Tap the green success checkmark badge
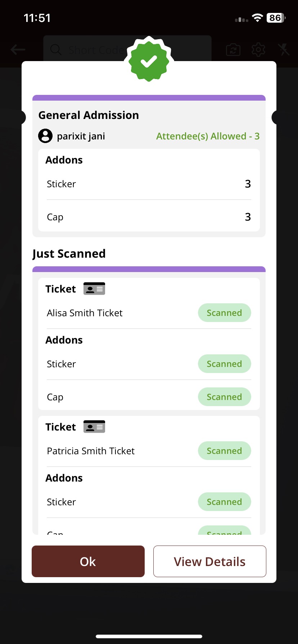 pyautogui.click(x=149, y=60)
